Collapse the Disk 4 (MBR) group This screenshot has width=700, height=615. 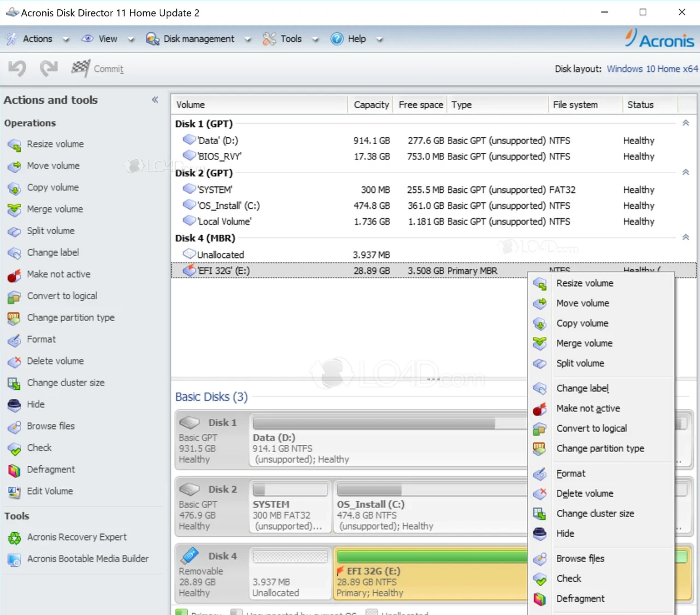pyautogui.click(x=685, y=237)
